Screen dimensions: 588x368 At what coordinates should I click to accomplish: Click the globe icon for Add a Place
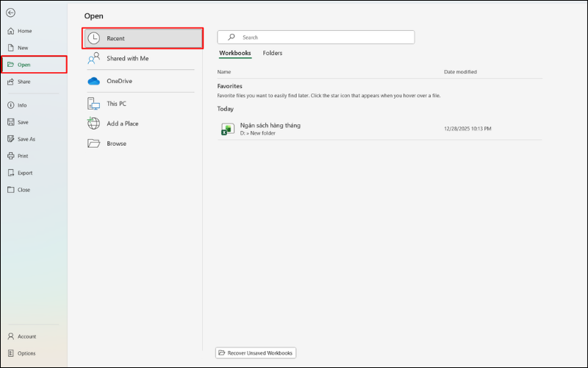pos(93,123)
